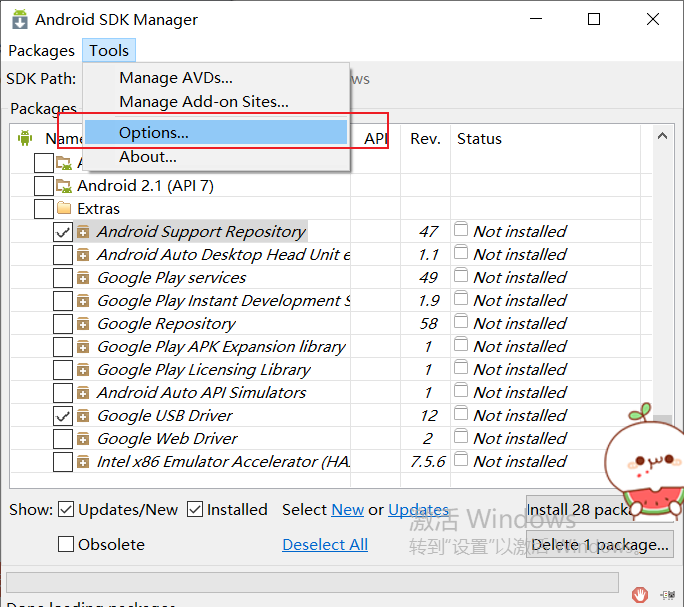Select Android 2.1 (API 7) tree row

click(145, 186)
